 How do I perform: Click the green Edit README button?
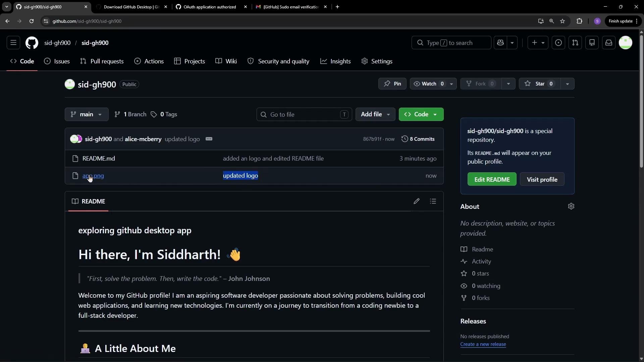[x=492, y=179]
